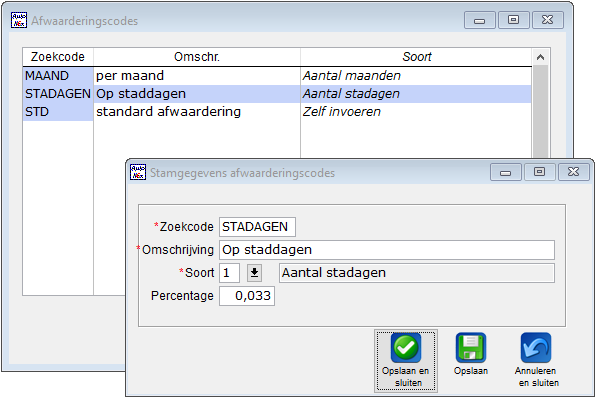Click the green checkmark Opslaan en sluiten icon

(406, 348)
